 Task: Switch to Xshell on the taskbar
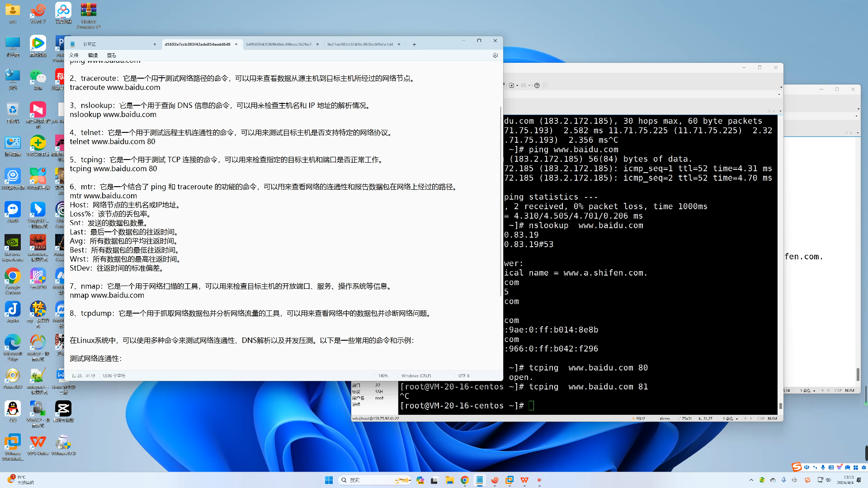[x=495, y=480]
